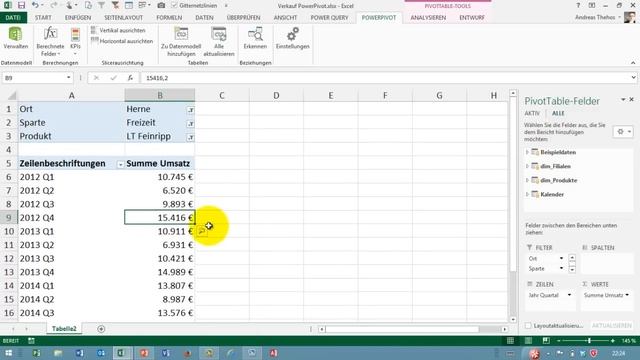Collapse the ribbon with the chevron
Image resolution: width=640 pixels, height=360 pixels.
click(633, 63)
